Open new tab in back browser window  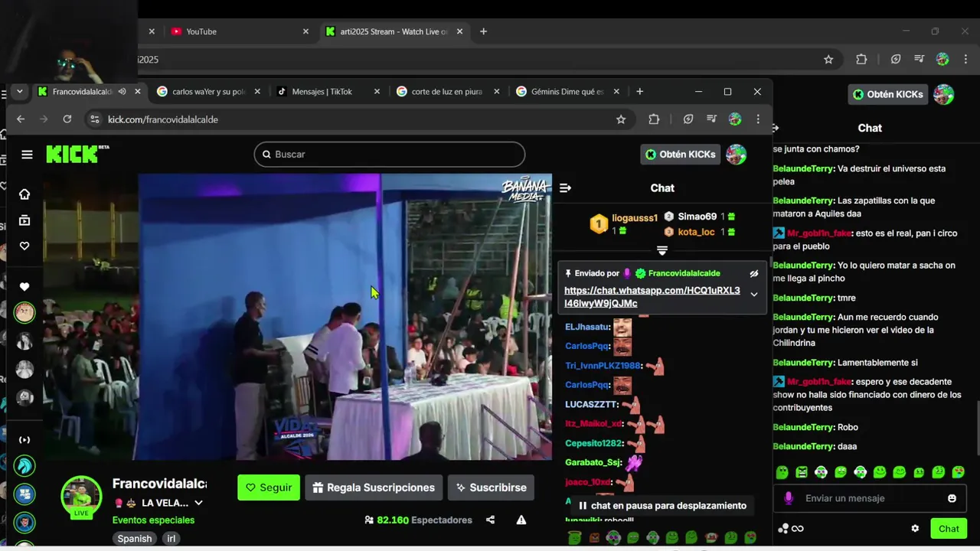[x=483, y=31]
